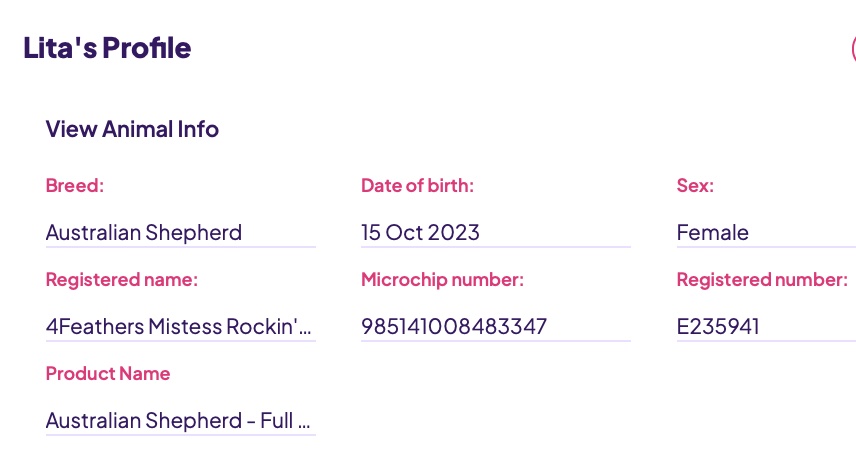The image size is (856, 450).
Task: Click the pink circular button beside profile heading
Action: click(x=853, y=47)
